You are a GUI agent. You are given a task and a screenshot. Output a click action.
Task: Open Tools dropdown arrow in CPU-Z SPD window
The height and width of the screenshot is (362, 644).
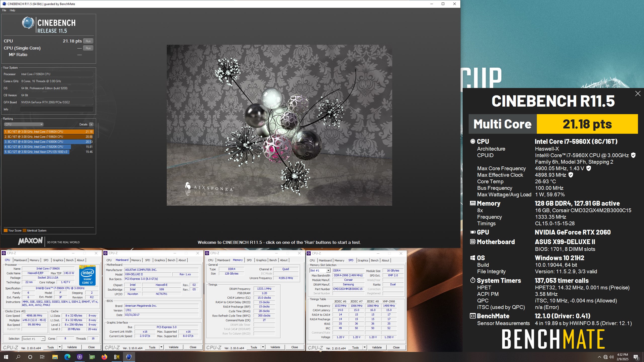pyautogui.click(x=365, y=347)
